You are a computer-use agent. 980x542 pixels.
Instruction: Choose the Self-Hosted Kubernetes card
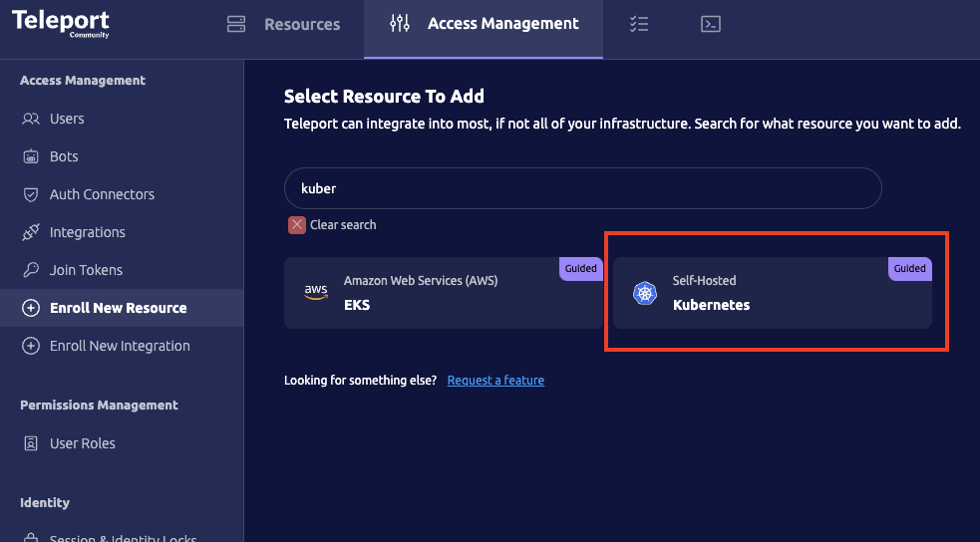click(772, 293)
